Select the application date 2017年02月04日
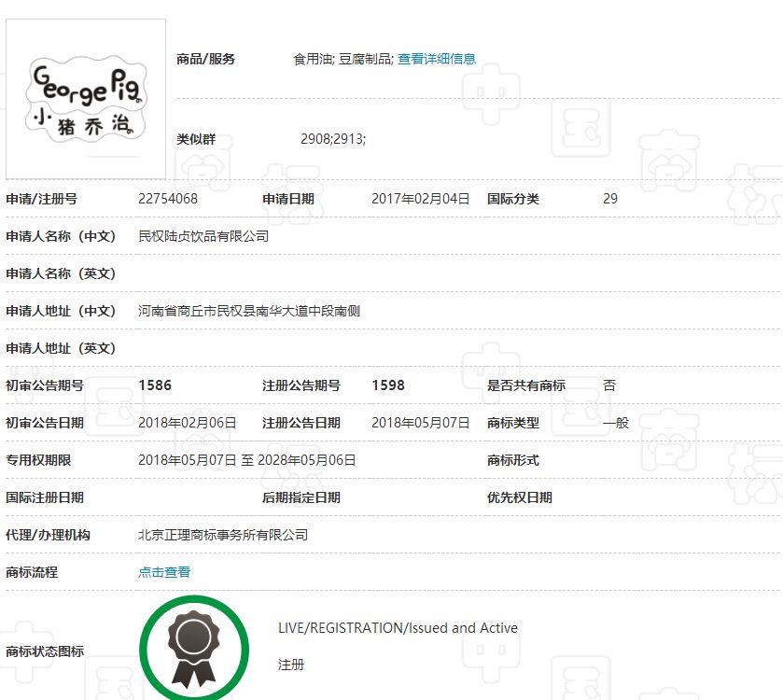This screenshot has height=700, width=783. pyautogui.click(x=421, y=199)
